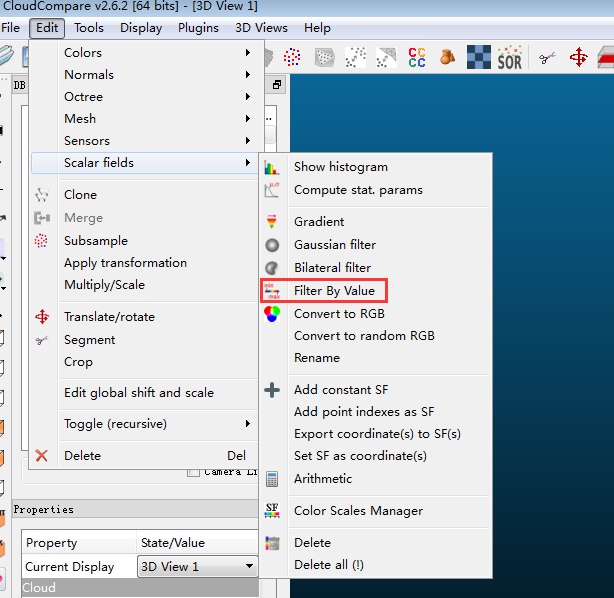Click the CC label connected components toolbar icon
Screen dimensions: 614x598
tap(417, 58)
